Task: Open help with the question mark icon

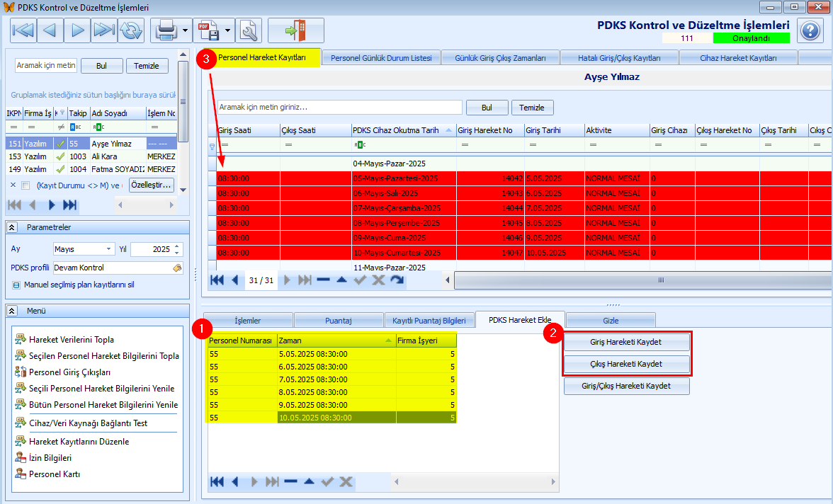Action: pyautogui.click(x=810, y=30)
